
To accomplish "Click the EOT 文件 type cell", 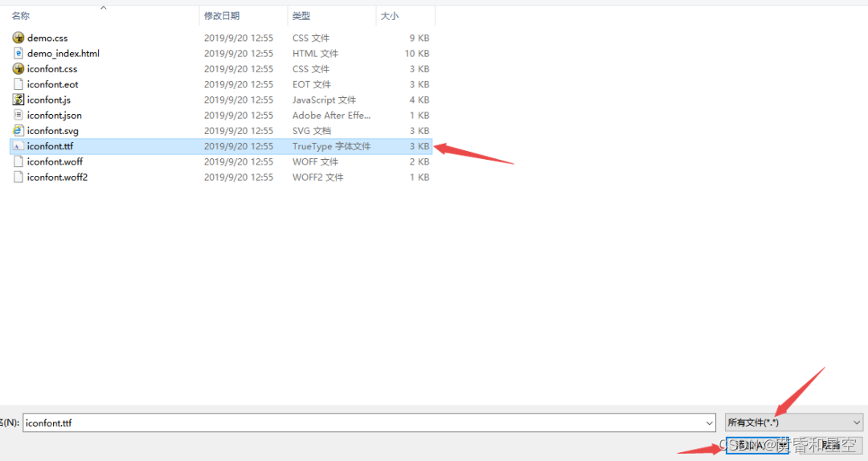I will tap(312, 84).
